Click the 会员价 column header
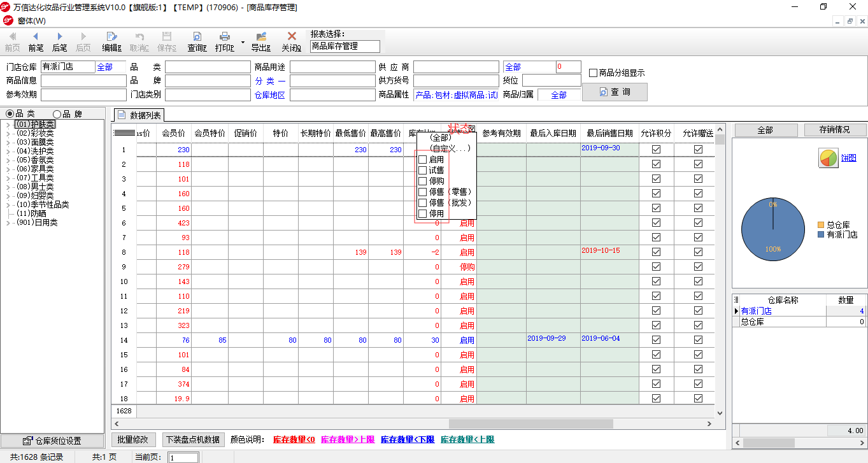This screenshot has width=868, height=463. coord(174,133)
